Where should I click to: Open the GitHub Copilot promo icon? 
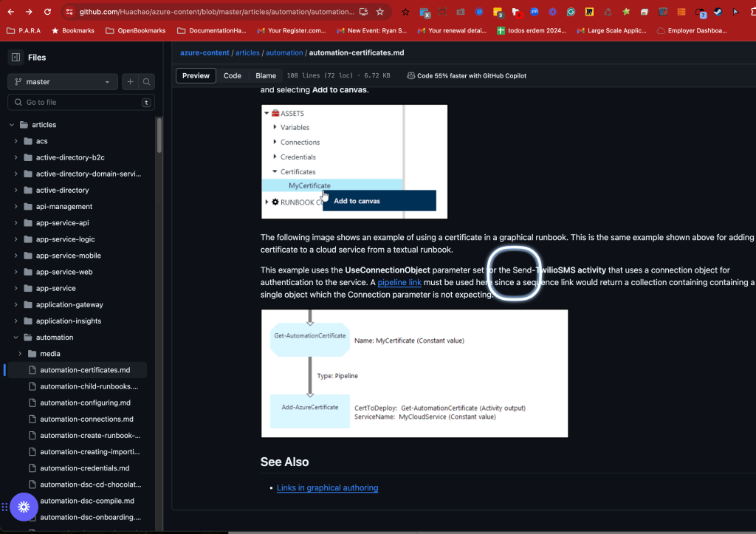click(410, 76)
